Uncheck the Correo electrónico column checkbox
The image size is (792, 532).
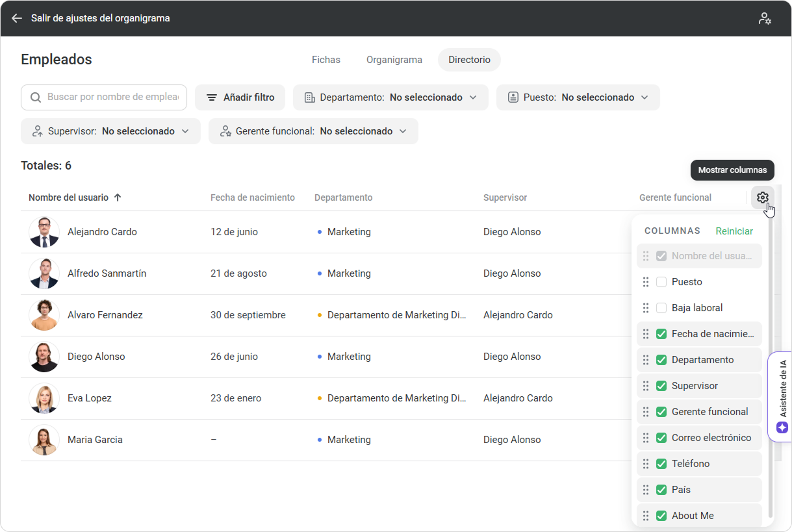(x=661, y=438)
